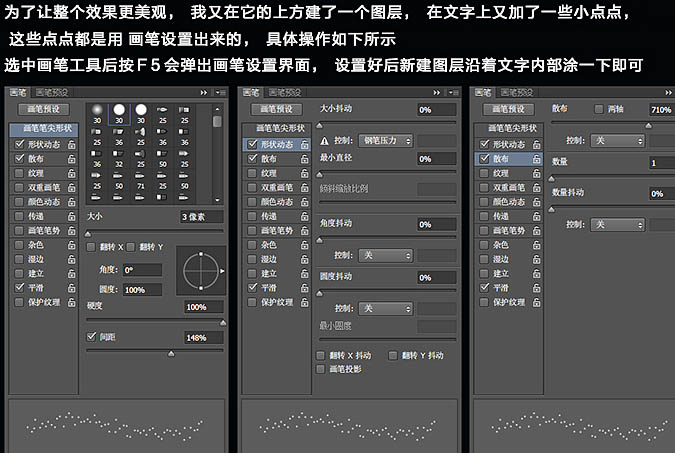Click 画笔预设 button in left panel
Viewport: 675px width, 453px height.
pyautogui.click(x=43, y=109)
